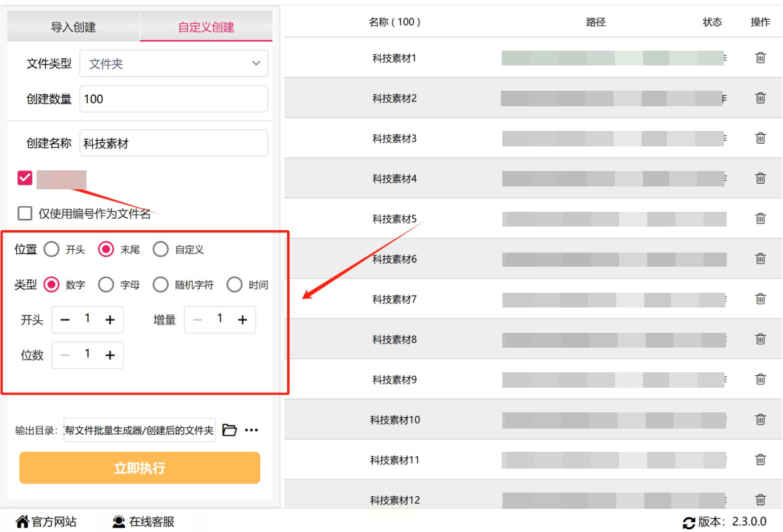Enable 仅使用编号作为文件名 checkbox
The height and width of the screenshot is (532, 783).
pos(25,213)
